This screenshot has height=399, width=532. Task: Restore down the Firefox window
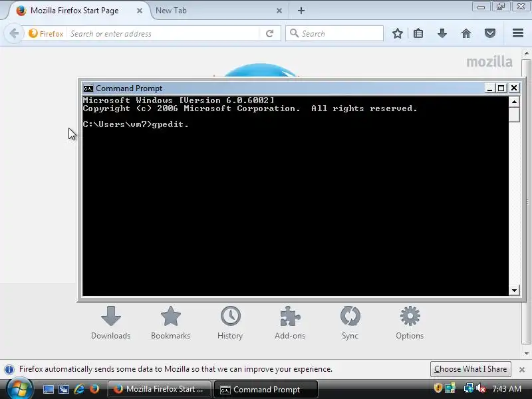[x=501, y=7]
